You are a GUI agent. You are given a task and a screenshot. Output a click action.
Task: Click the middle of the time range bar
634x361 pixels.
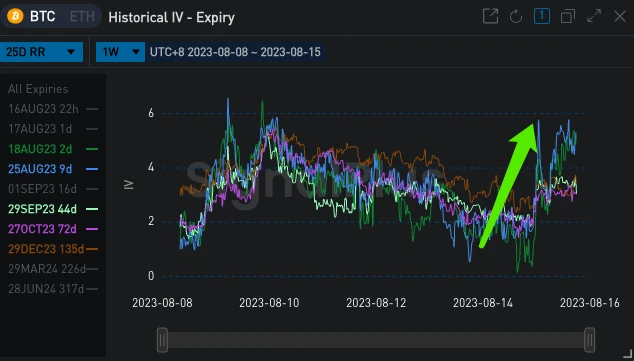(376, 340)
